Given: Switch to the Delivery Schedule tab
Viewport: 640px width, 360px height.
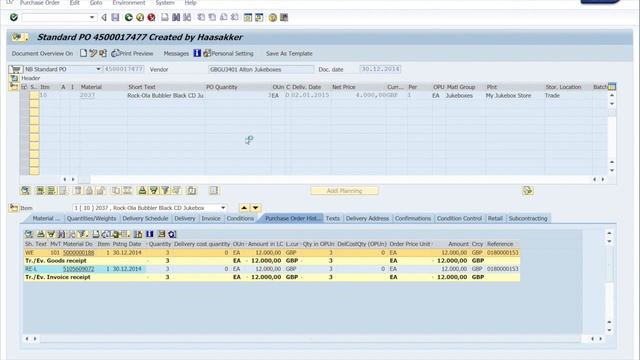Looking at the screenshot, I should (145, 218).
